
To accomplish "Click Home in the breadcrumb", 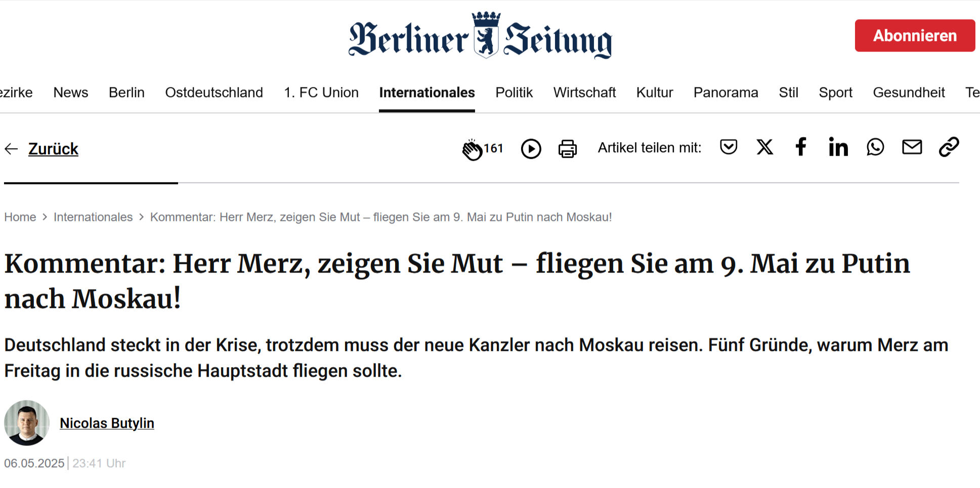I will (20, 217).
